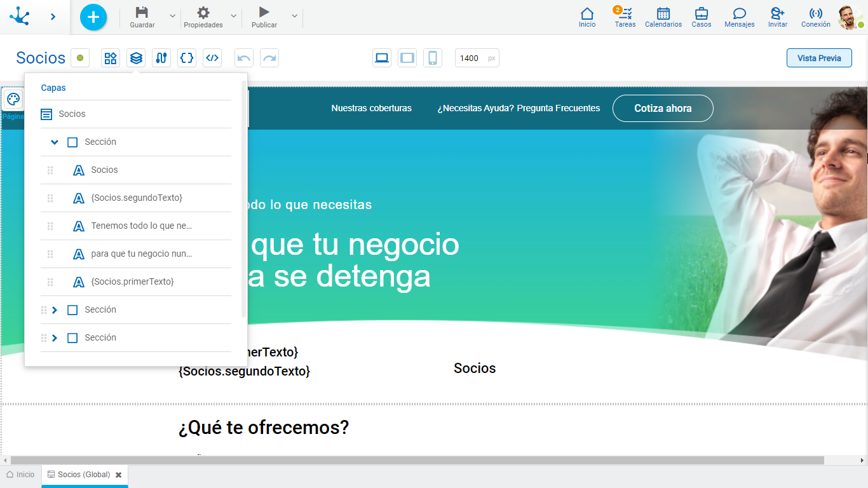Select 'para que tu negocio nun…' layer
This screenshot has width=868, height=488.
[x=135, y=254]
